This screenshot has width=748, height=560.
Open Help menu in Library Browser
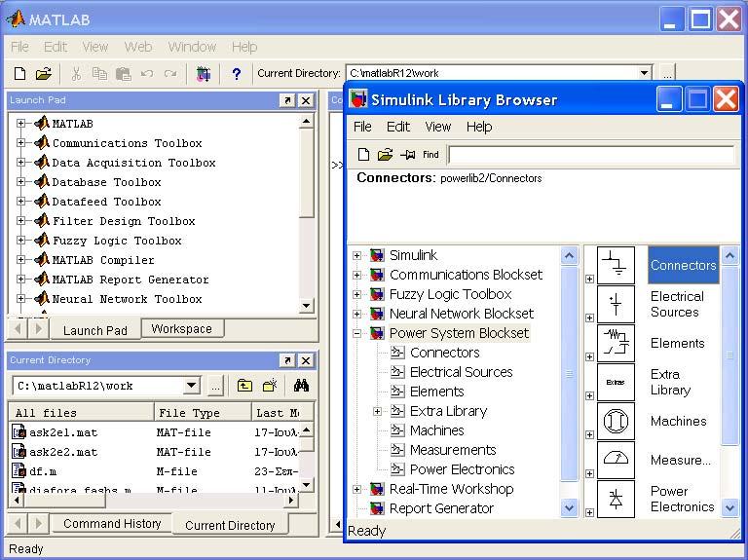tap(479, 127)
